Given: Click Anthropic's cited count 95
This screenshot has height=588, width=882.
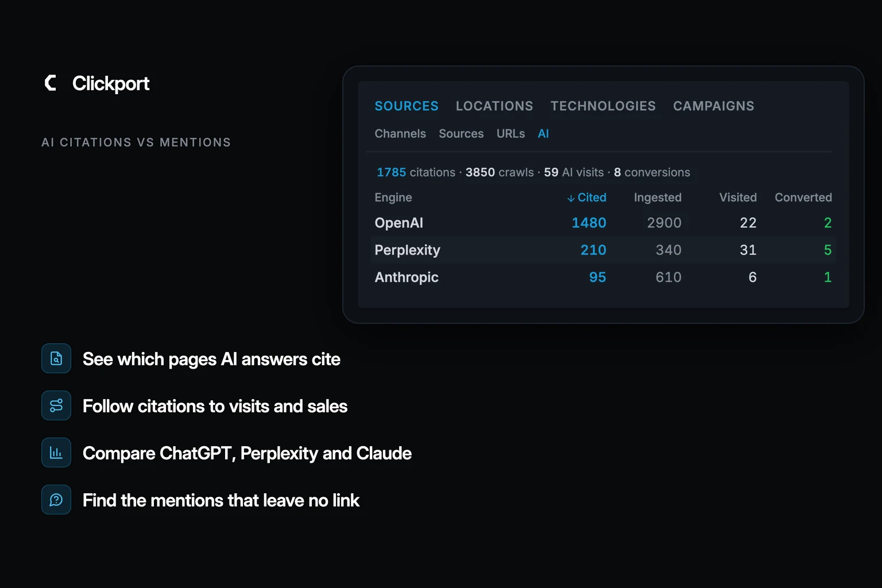Looking at the screenshot, I should pyautogui.click(x=598, y=277).
